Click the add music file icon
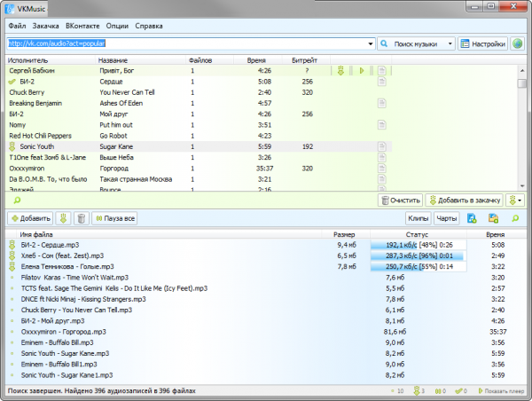Image resolution: width=532 pixels, height=401 pixels. click(472, 218)
